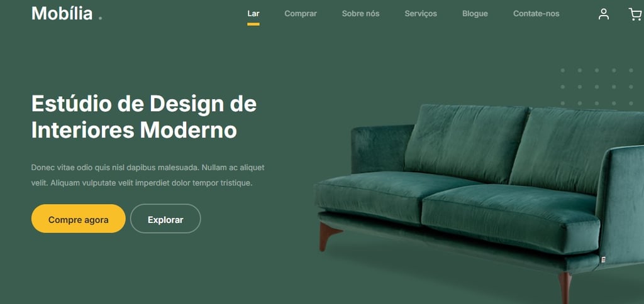Click the Explorar button
The width and height of the screenshot is (644, 304).
point(165,219)
